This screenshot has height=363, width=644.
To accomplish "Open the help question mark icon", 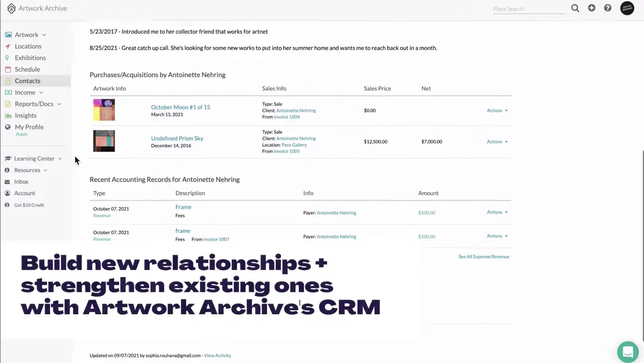I will point(608,8).
